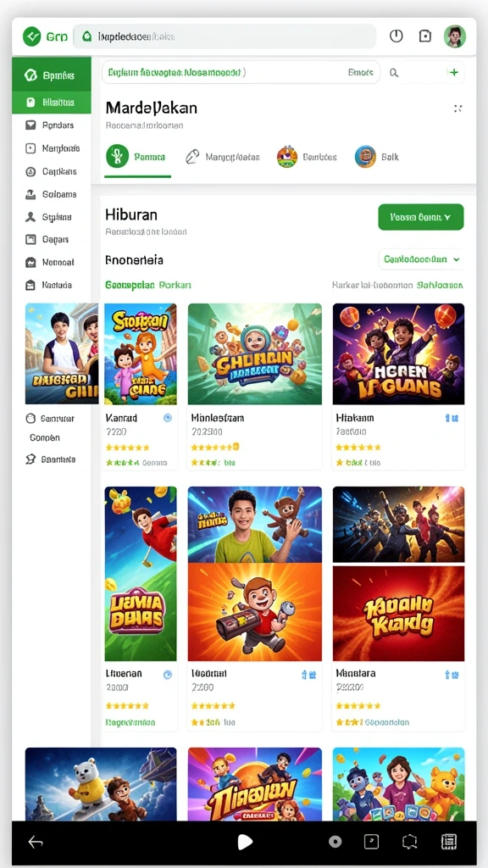This screenshot has height=868, width=488.
Task: Click the envelope icon next to Rpndars
Action: 31,125
